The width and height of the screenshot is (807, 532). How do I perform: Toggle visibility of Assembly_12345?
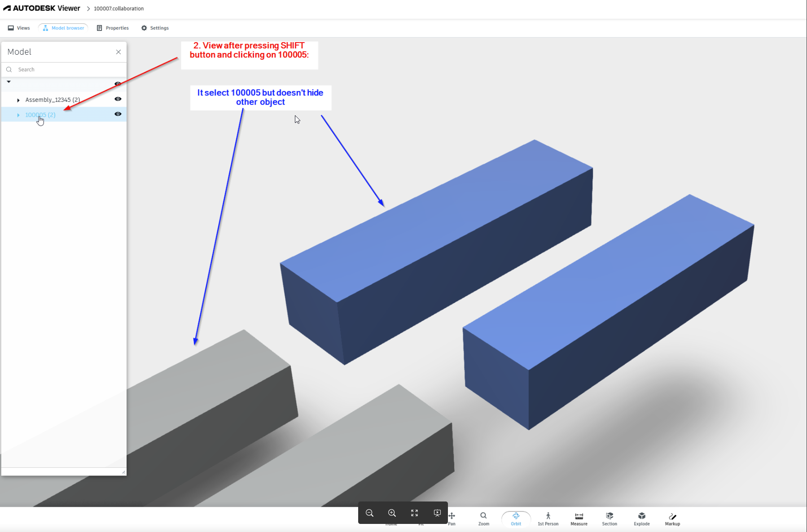tap(118, 99)
